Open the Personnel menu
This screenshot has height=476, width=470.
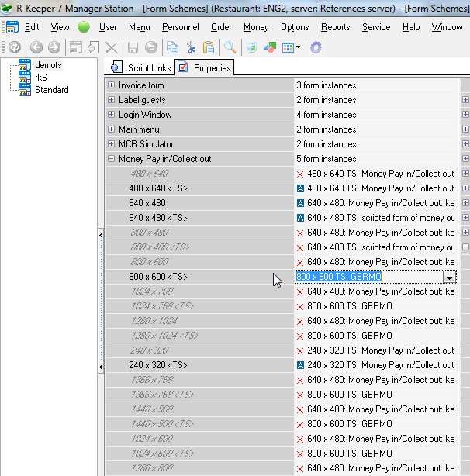pyautogui.click(x=180, y=27)
